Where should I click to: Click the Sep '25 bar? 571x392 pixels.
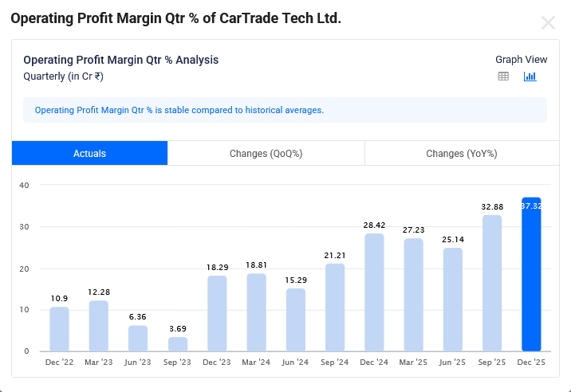tap(492, 284)
